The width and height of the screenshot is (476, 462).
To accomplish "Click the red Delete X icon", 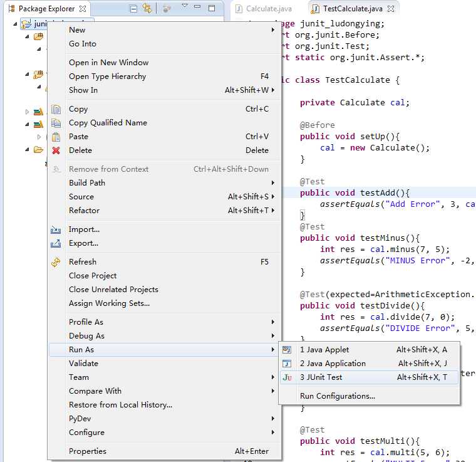I will (56, 150).
